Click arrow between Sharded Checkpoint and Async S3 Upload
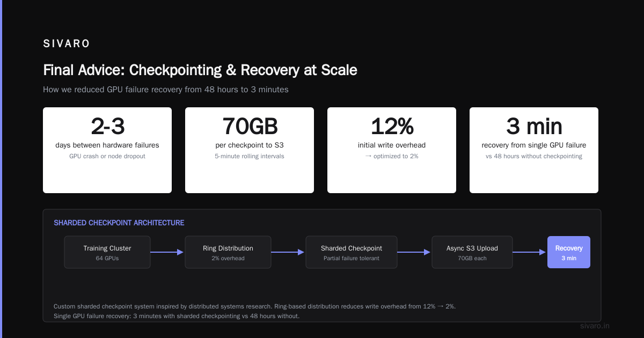Image resolution: width=644 pixels, height=338 pixels. tap(414, 252)
